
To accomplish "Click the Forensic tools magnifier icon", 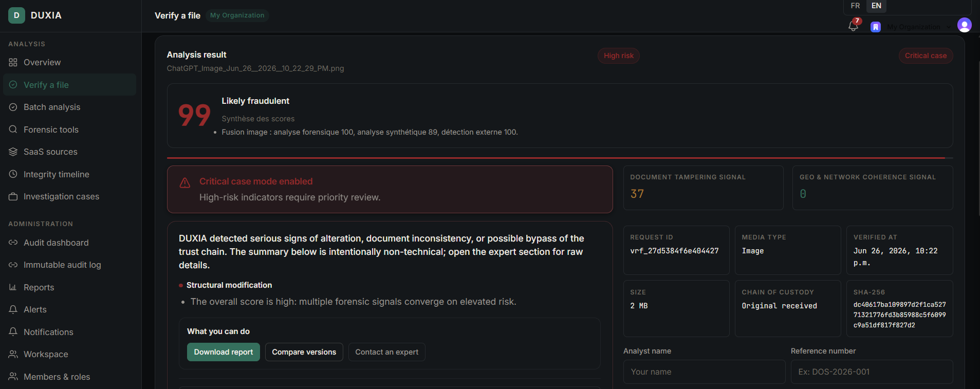I will (x=13, y=129).
